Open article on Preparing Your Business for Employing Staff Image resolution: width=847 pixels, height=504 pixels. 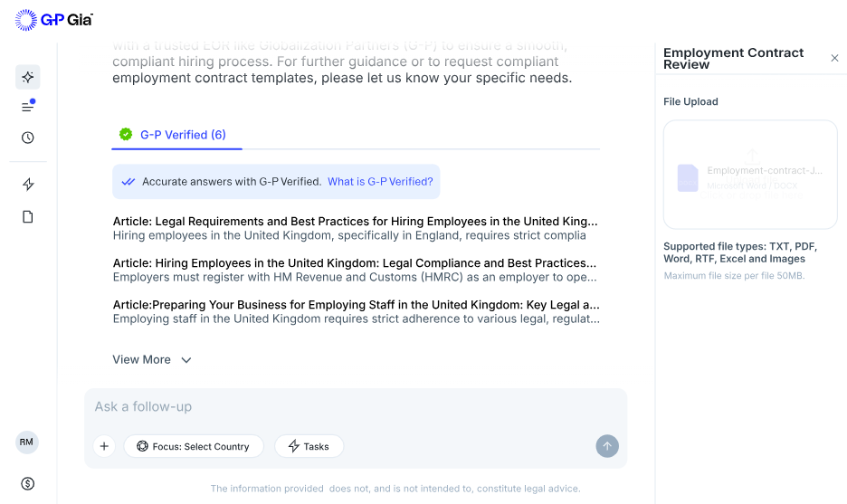pos(355,305)
